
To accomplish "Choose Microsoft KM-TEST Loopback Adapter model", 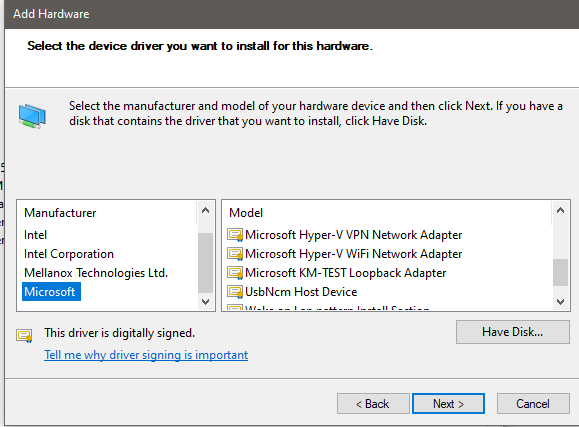I will 346,273.
